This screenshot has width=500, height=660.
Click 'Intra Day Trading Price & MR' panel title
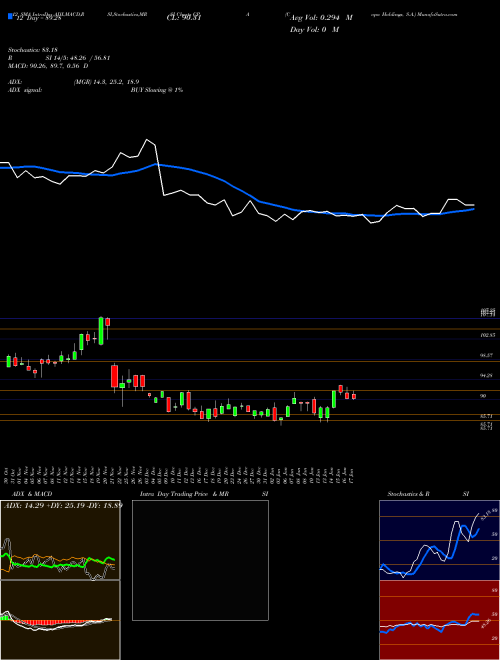184,494
